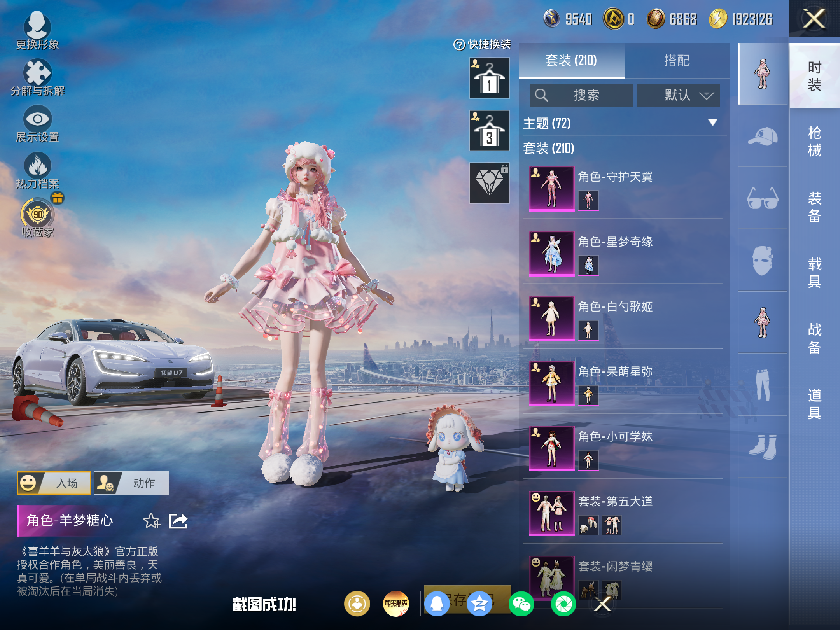This screenshot has height=630, width=840.
Task: Select the cap headwear category icon
Action: (763, 136)
